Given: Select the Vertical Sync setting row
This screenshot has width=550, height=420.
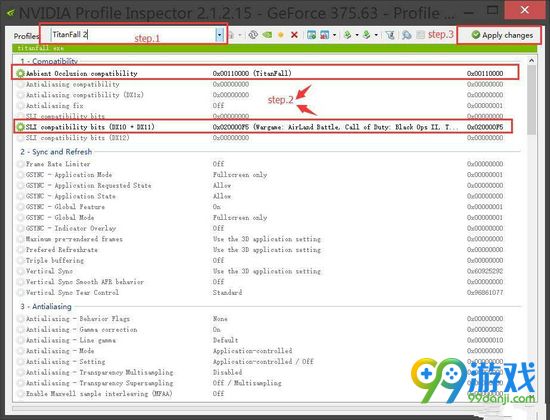Looking at the screenshot, I should (x=265, y=271).
